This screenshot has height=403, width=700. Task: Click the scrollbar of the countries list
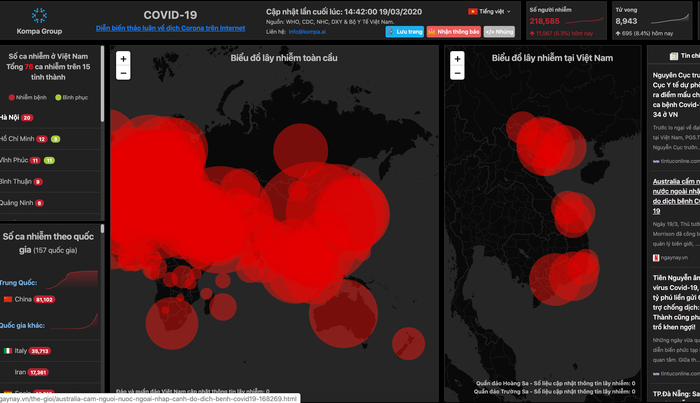102,229
